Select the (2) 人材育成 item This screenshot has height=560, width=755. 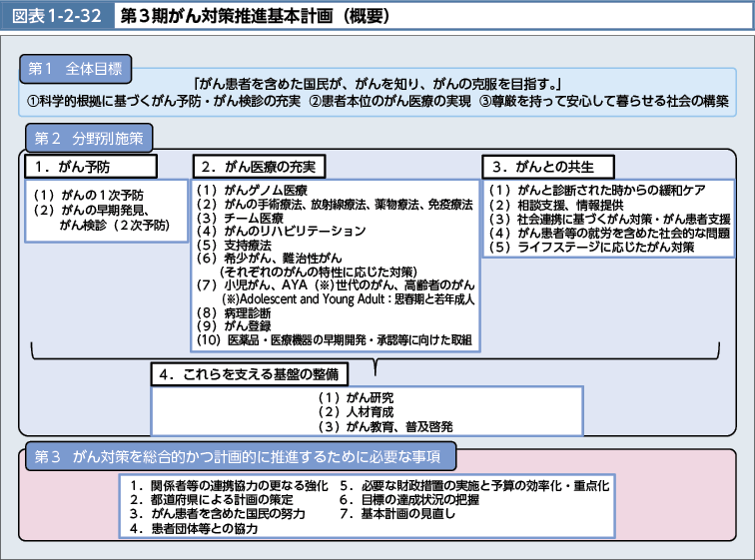354,412
